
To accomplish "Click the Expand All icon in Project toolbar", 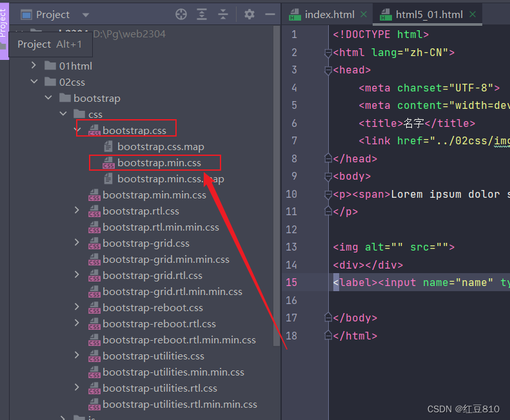I will (202, 14).
